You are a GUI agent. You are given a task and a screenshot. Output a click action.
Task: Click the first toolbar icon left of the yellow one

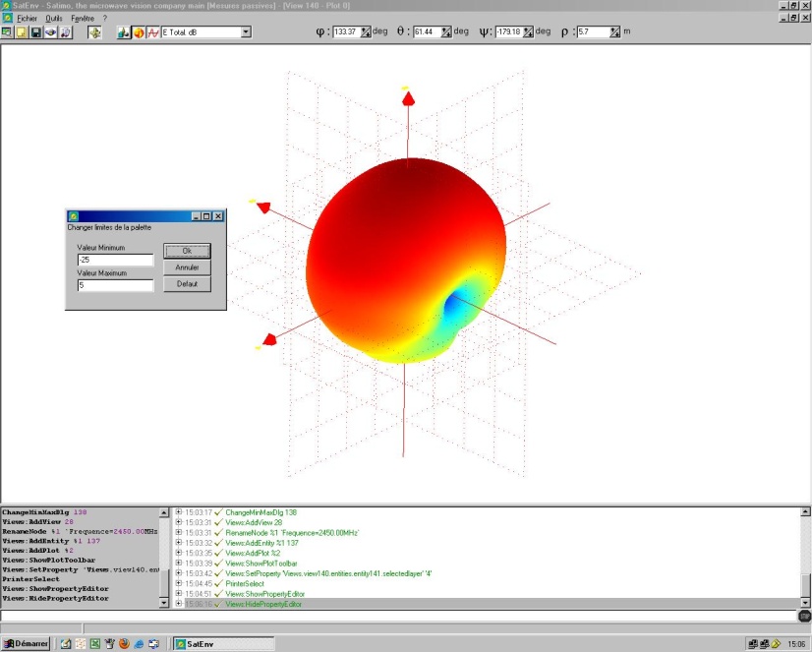[7, 32]
